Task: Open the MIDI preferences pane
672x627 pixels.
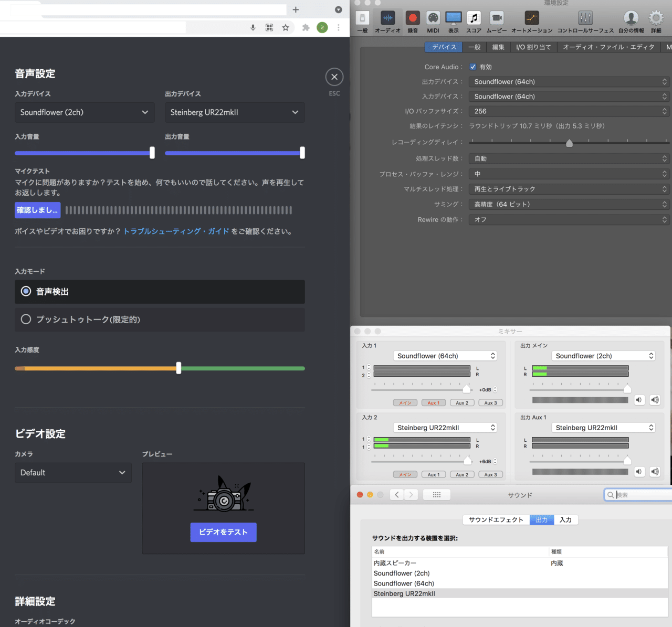Action: pos(433,22)
